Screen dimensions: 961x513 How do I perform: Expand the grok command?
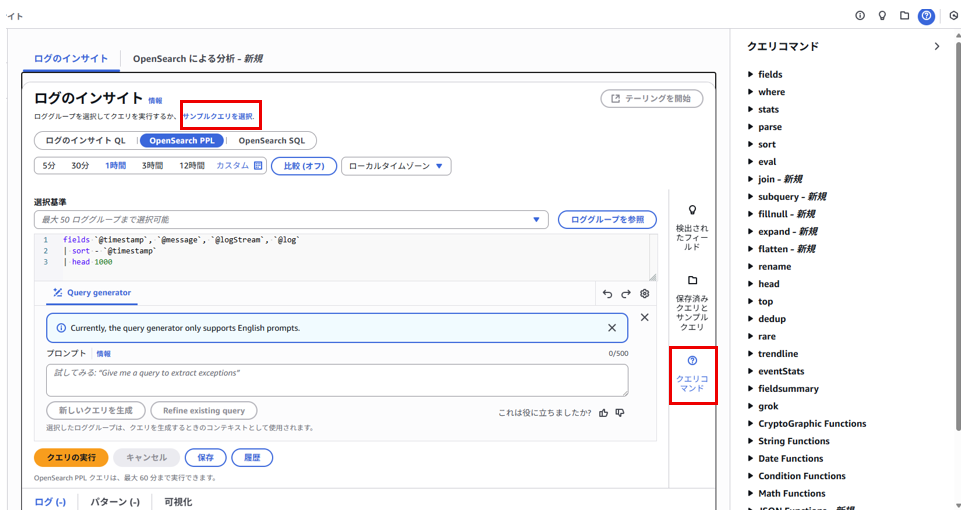coord(763,406)
